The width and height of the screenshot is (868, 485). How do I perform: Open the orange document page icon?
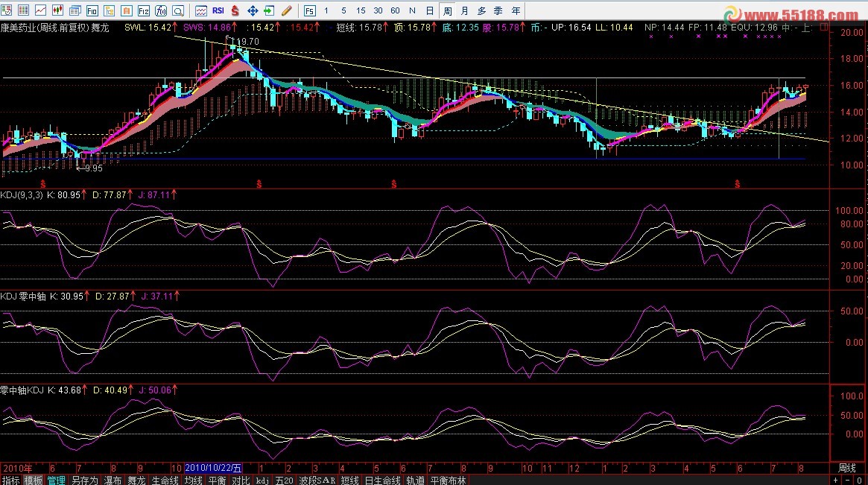pyautogui.click(x=126, y=10)
